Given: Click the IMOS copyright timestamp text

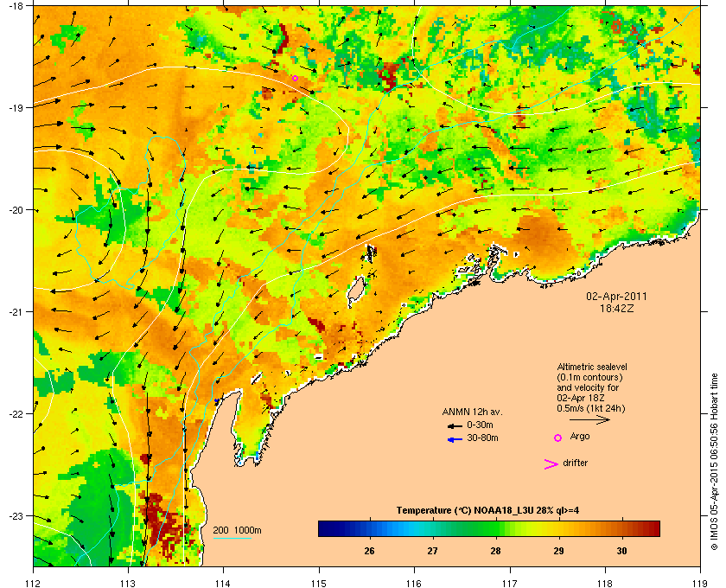Looking at the screenshot, I should pyautogui.click(x=714, y=463).
